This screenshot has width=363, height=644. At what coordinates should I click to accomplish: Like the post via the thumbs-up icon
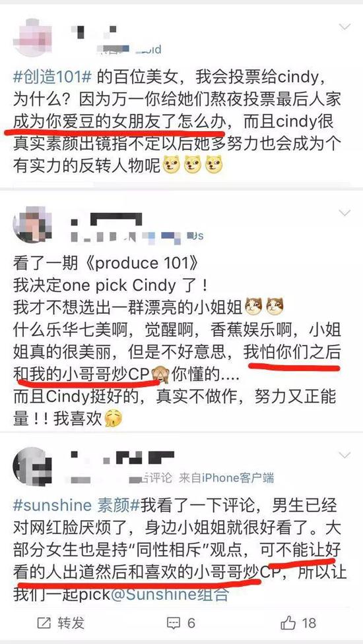pyautogui.click(x=288, y=623)
